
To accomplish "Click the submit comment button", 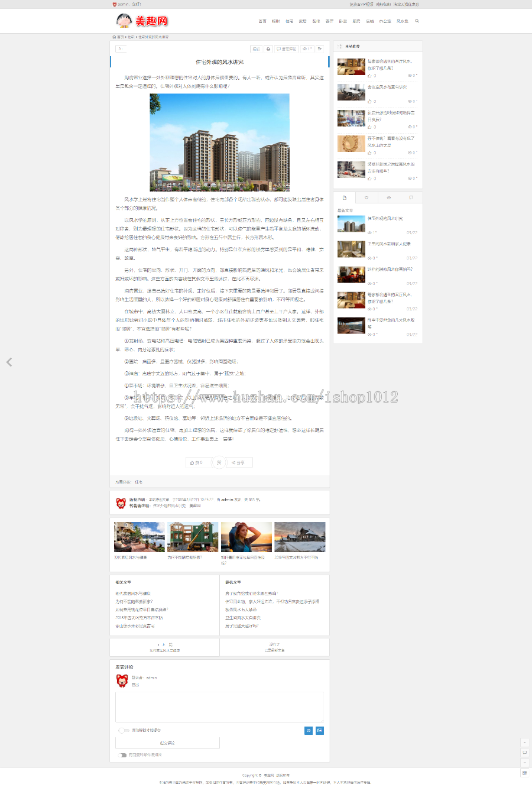I will [x=167, y=743].
